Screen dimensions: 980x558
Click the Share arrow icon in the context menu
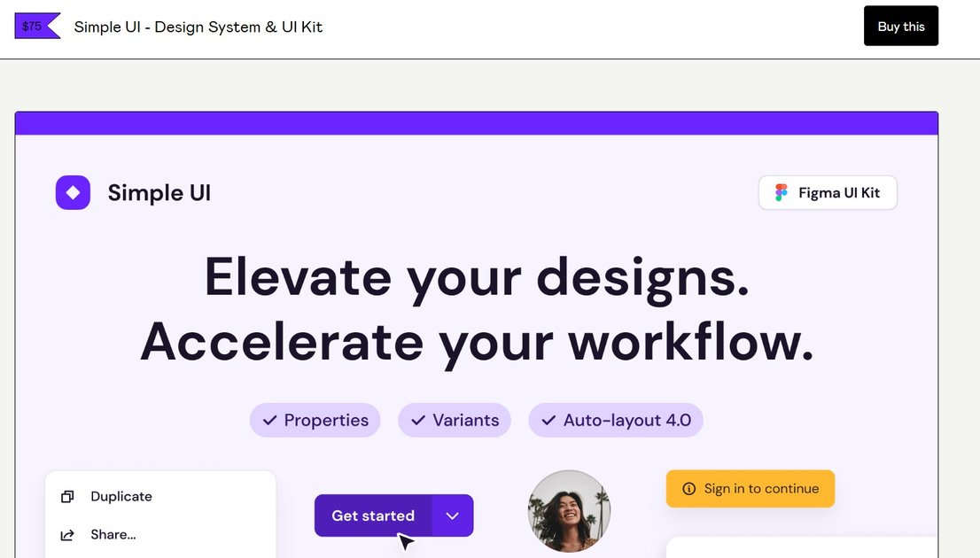(68, 534)
